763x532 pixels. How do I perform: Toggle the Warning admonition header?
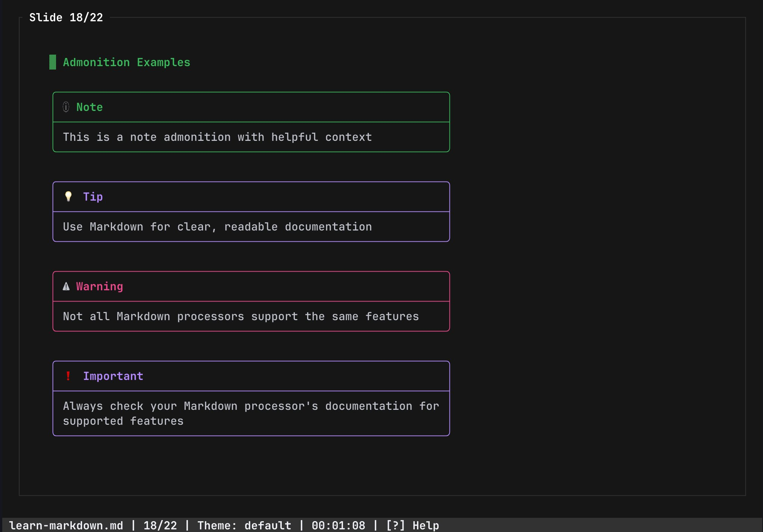click(x=99, y=286)
